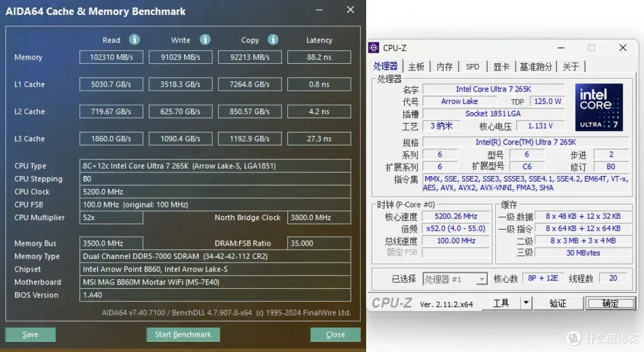Screen dimensions: 644x352
Task: Open the Write info icon in AIDA64
Action: pyautogui.click(x=205, y=39)
